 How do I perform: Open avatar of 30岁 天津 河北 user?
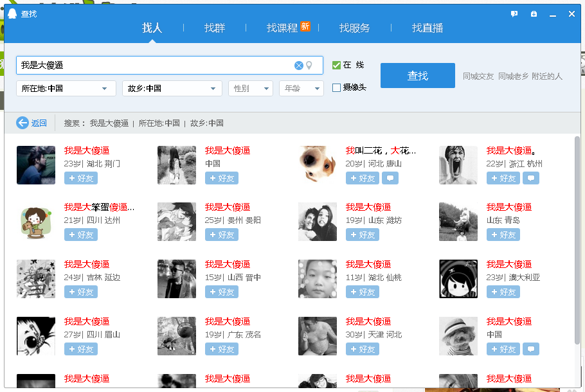[318, 335]
